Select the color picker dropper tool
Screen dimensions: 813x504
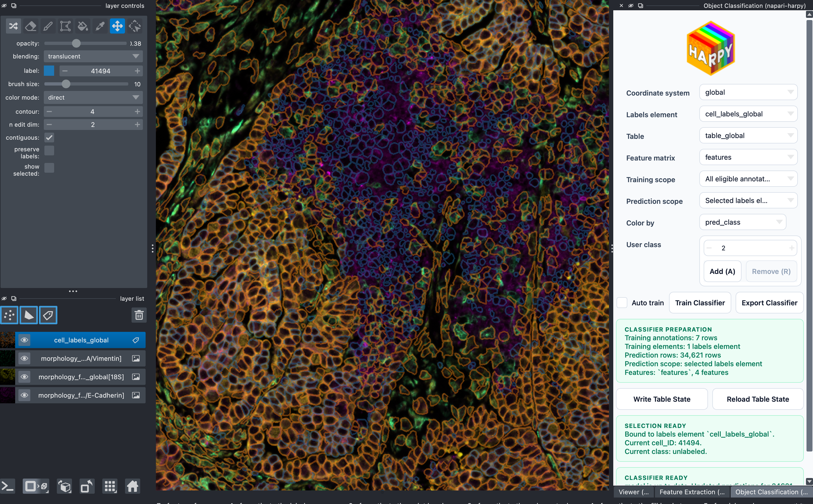pyautogui.click(x=100, y=26)
